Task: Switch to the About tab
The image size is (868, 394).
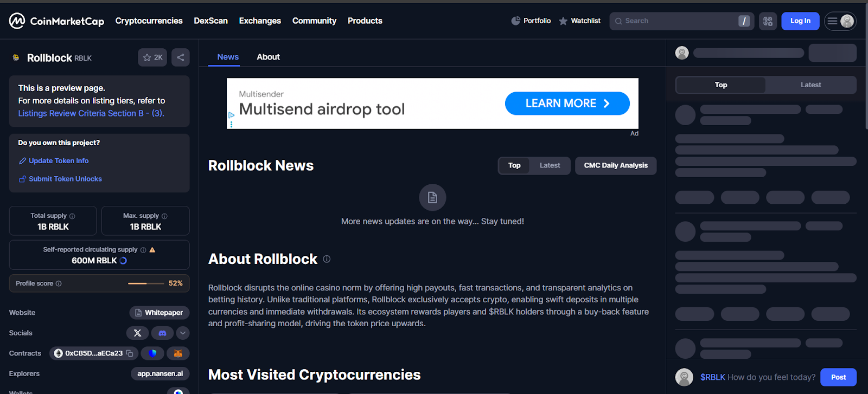Action: tap(268, 57)
